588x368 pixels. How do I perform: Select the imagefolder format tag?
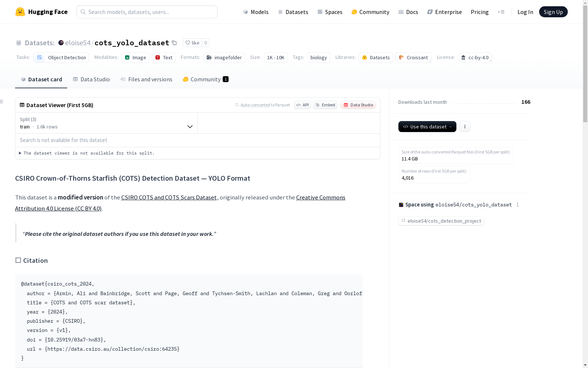tap(224, 57)
